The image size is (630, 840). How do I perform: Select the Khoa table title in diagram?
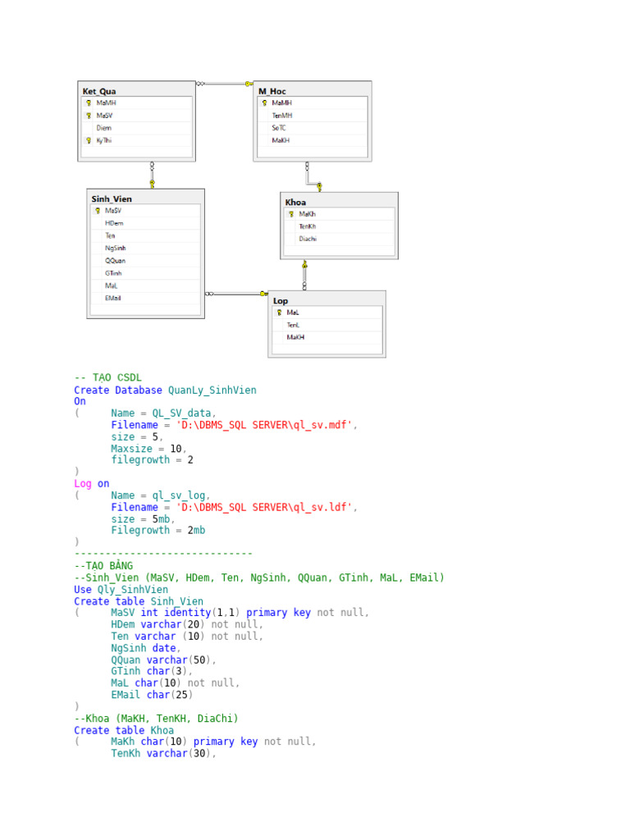point(295,202)
